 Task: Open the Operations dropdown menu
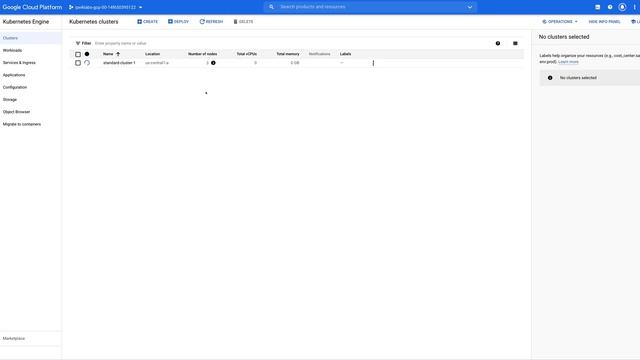(x=560, y=22)
